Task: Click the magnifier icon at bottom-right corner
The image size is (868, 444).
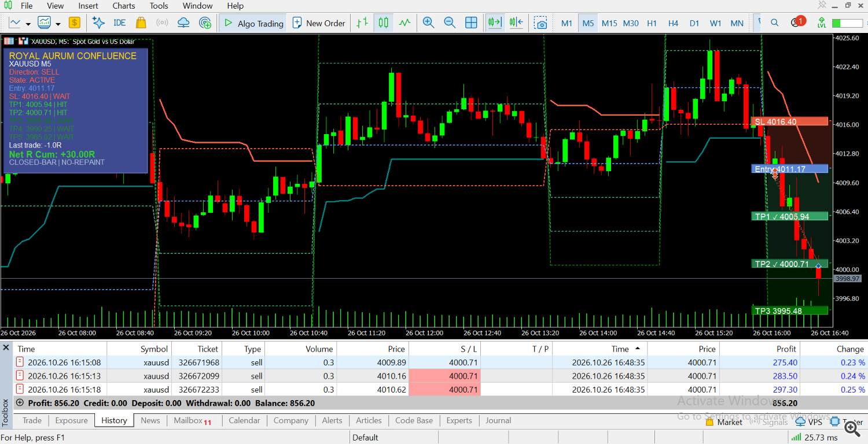Action: click(852, 428)
